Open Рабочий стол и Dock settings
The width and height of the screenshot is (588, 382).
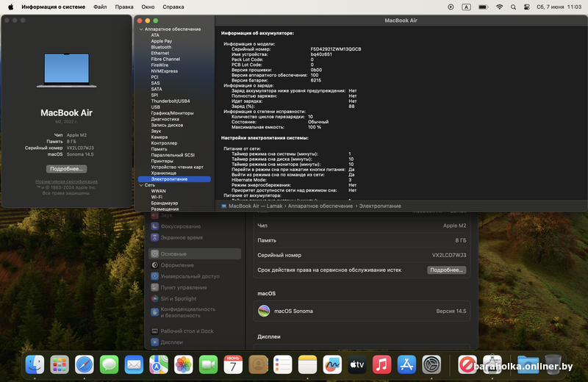coord(182,331)
